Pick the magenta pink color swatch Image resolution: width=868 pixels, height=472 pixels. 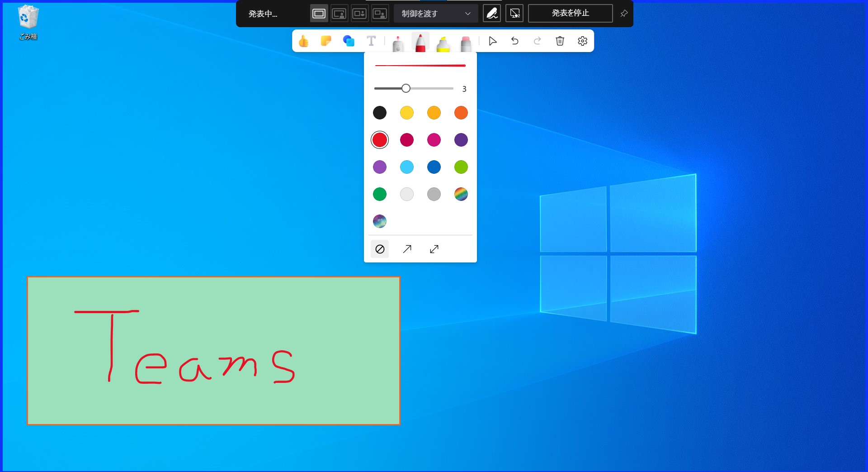pyautogui.click(x=434, y=140)
